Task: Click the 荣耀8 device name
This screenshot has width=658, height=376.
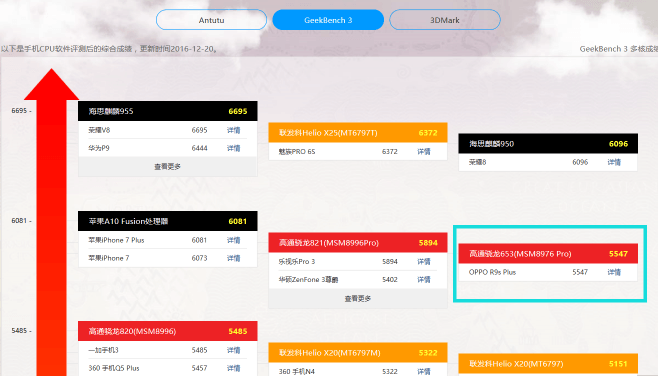Action: pos(478,162)
